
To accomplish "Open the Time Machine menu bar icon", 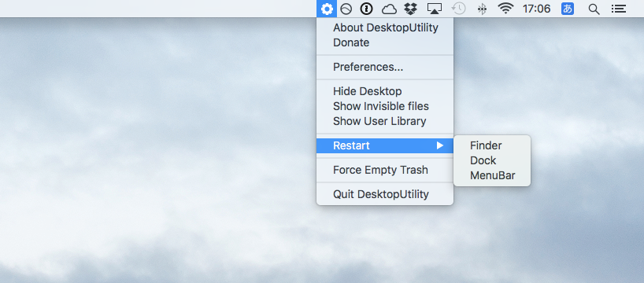I will click(458, 9).
